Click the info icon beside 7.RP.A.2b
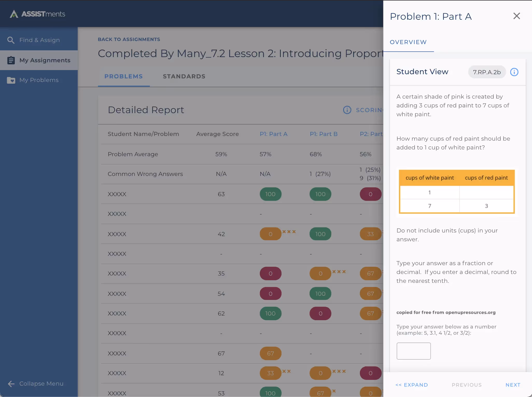The image size is (532, 397). click(x=514, y=72)
